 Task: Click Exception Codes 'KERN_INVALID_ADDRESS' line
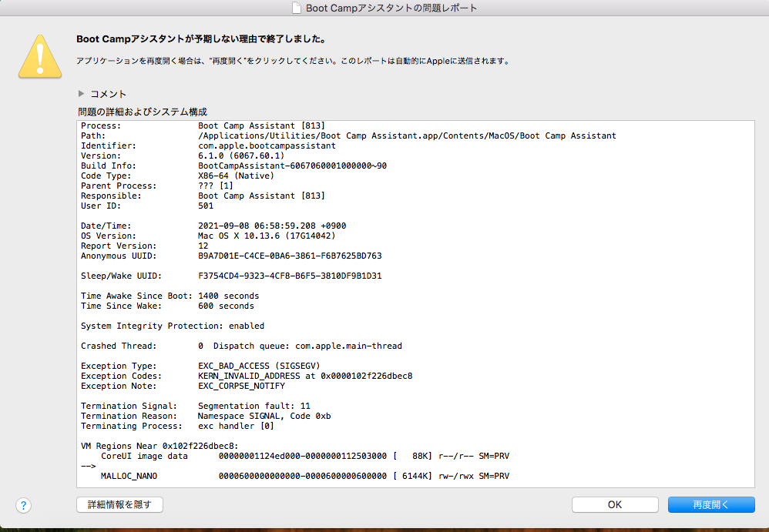[247, 376]
